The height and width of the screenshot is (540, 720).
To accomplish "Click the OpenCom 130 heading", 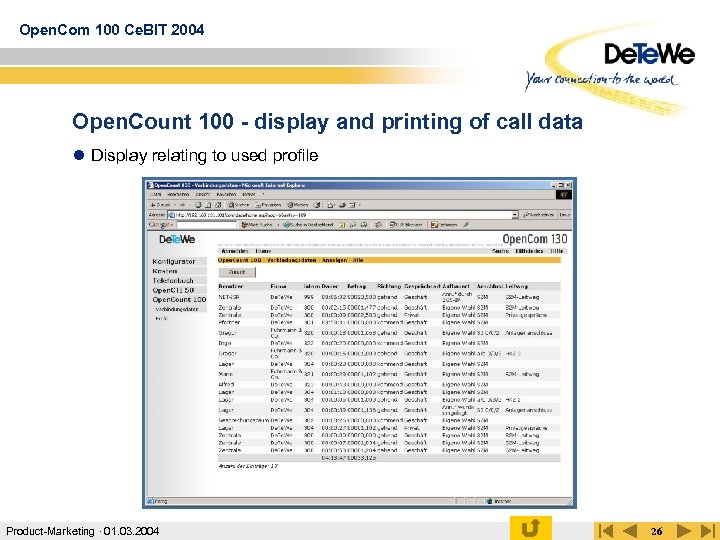I will 535,239.
